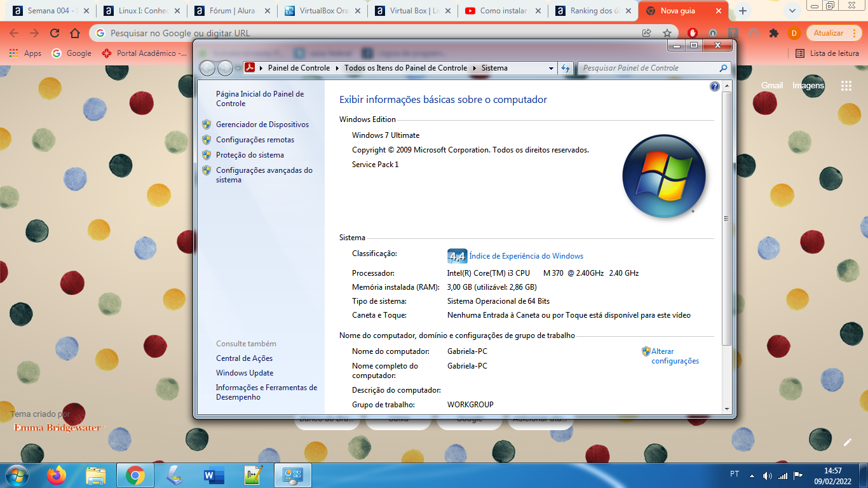Click the shield icon beside Configurações remotas
Image resolution: width=868 pixels, height=488 pixels.
[x=207, y=140]
